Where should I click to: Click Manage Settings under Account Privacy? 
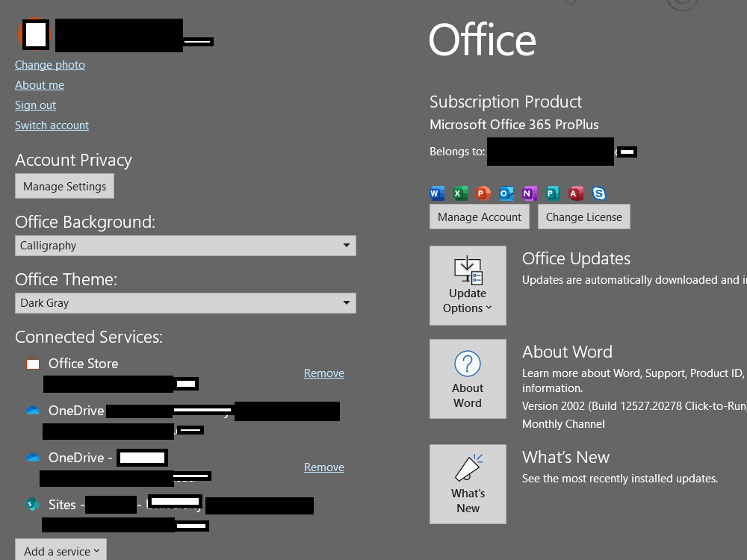coord(65,186)
